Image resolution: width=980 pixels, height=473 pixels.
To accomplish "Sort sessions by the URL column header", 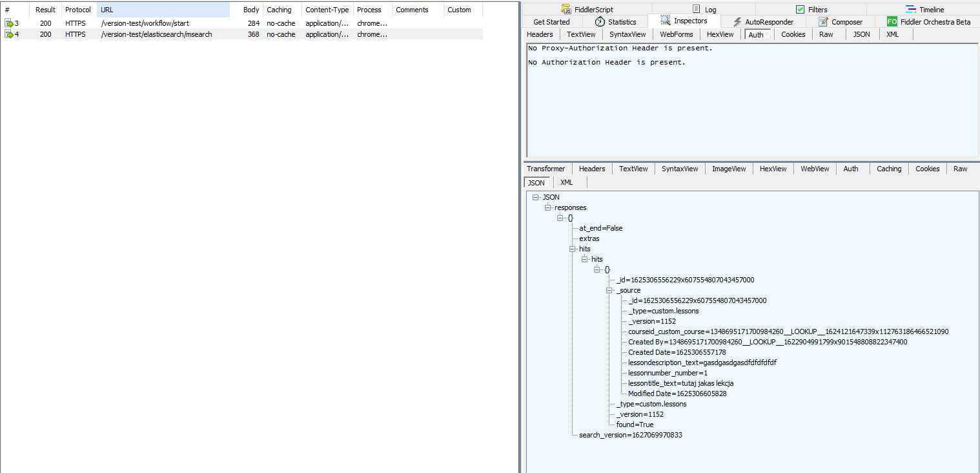I will pos(163,10).
